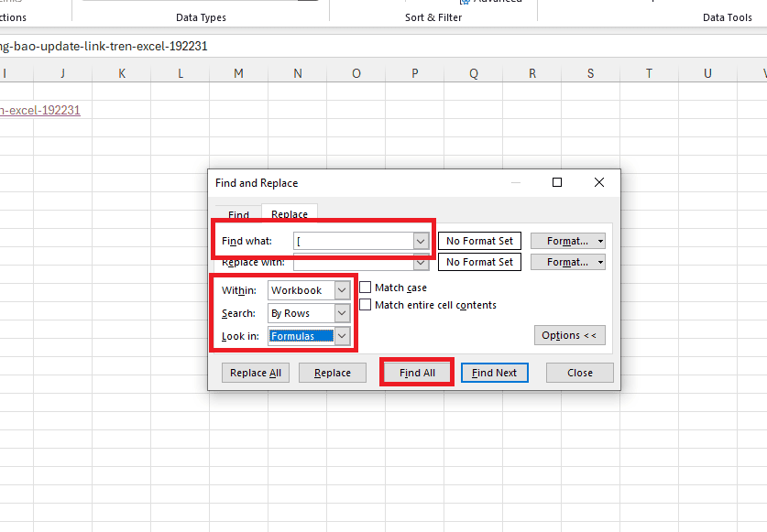The width and height of the screenshot is (767, 532).
Task: Open the Format menu for Find what
Action: click(x=568, y=241)
